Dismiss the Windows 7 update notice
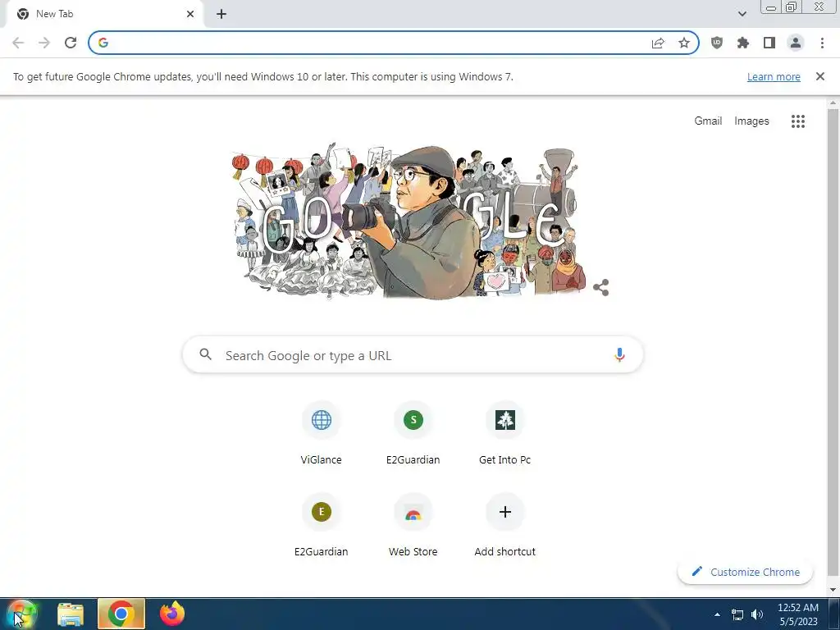The width and height of the screenshot is (840, 630). pos(819,76)
